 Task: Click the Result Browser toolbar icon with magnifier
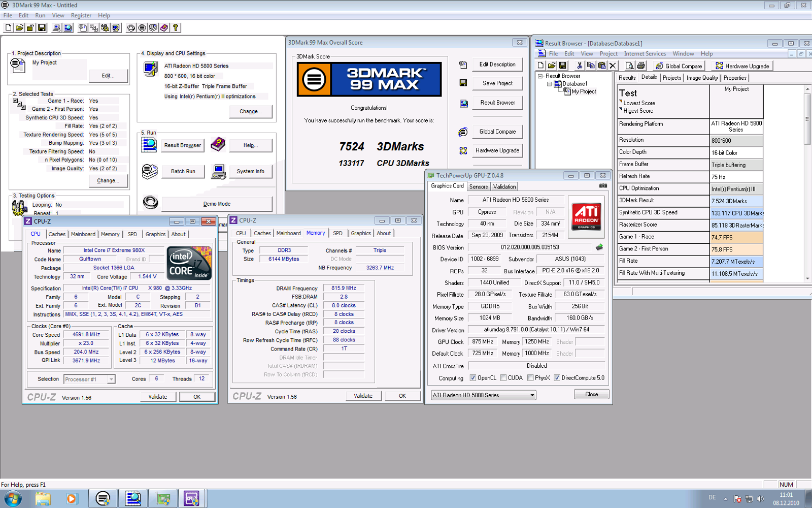pyautogui.click(x=67, y=28)
